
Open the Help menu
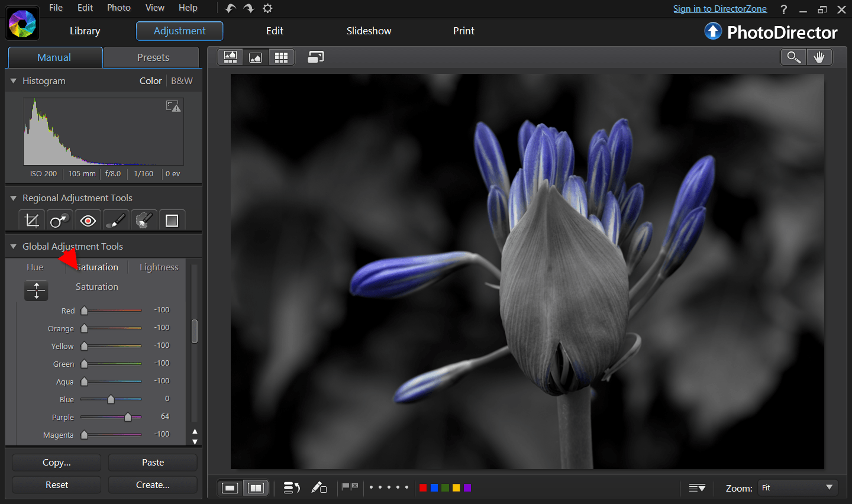tap(188, 8)
